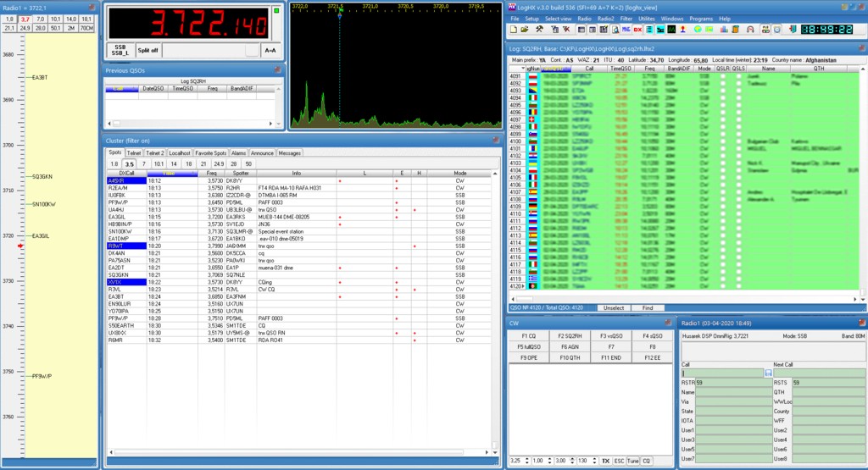Click the red DX toolbar icon
Image resolution: width=868 pixels, height=470 pixels.
coord(637,30)
